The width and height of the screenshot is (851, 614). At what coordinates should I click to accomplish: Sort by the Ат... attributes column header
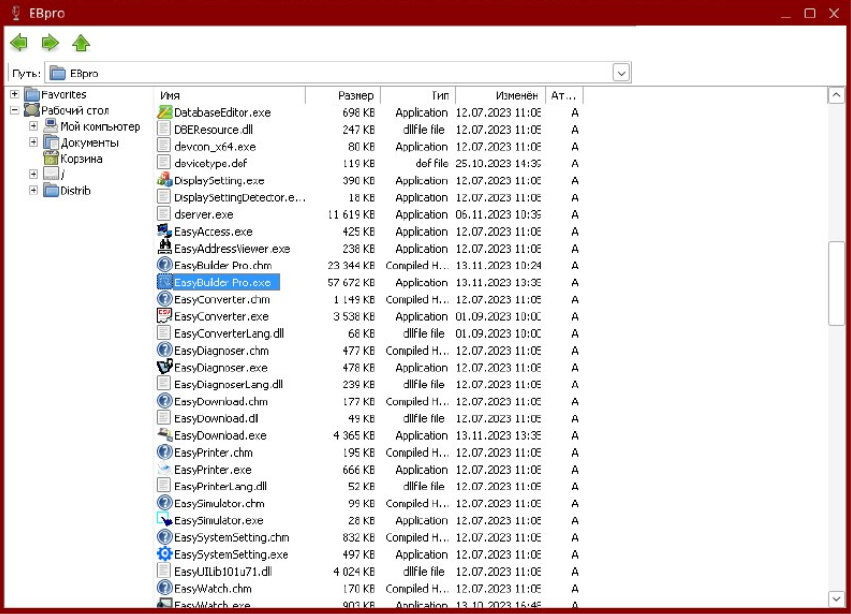click(564, 96)
